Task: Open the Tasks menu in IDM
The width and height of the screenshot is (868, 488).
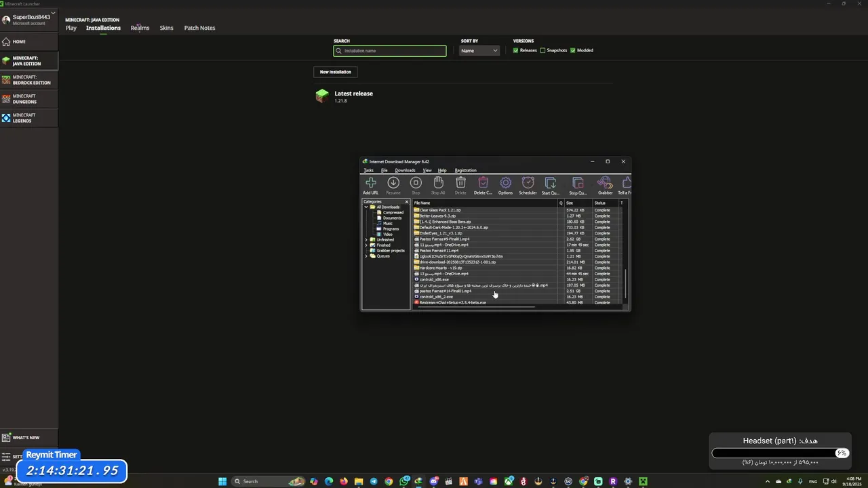Action: (368, 170)
